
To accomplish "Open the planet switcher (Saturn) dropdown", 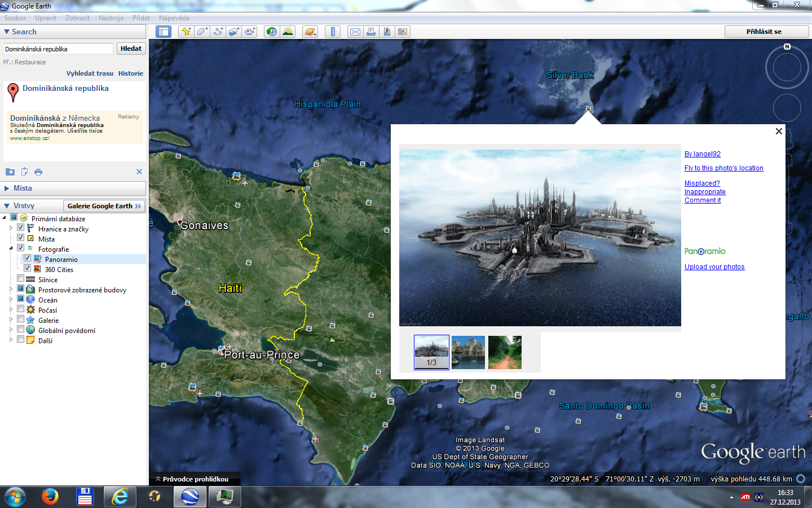I will (x=310, y=32).
